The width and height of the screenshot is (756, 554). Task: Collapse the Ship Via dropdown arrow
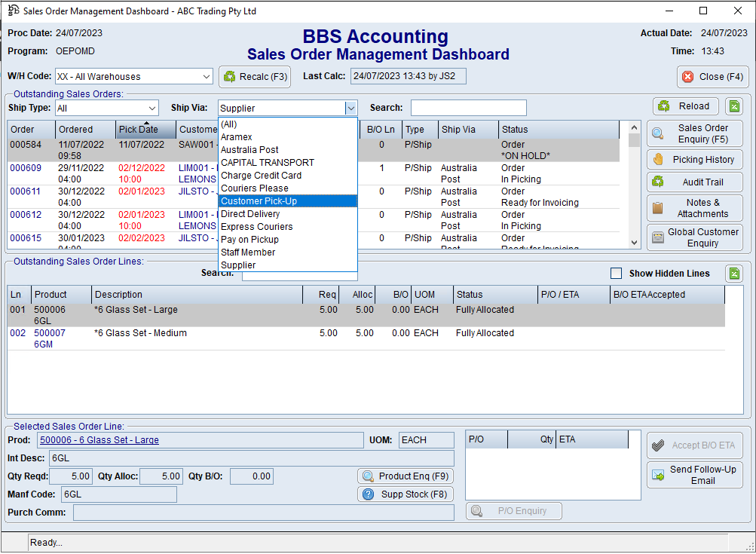point(350,108)
